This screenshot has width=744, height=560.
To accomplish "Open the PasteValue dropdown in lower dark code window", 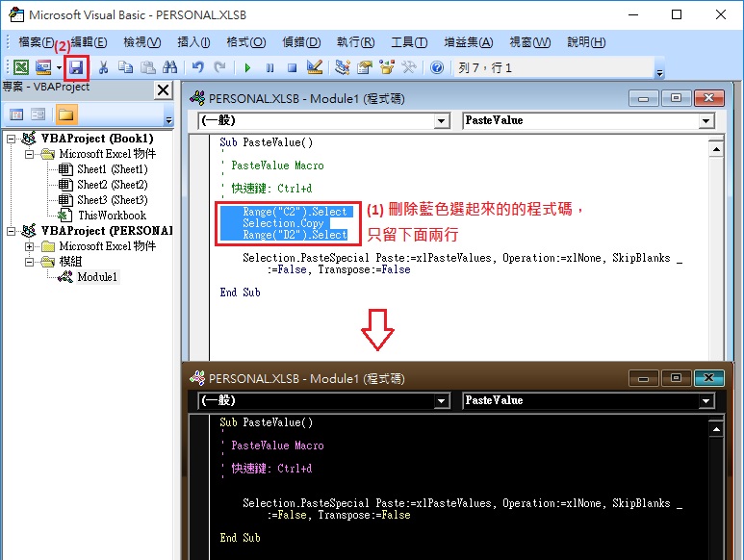I will [706, 401].
